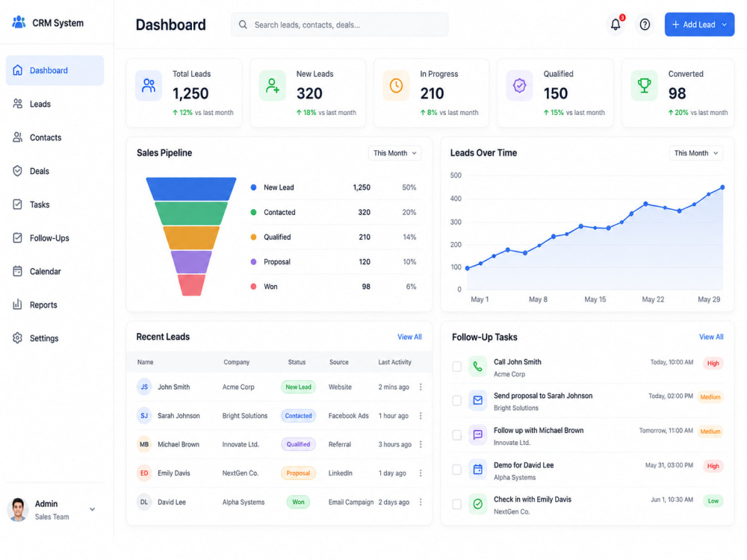Click the chat icon for Michael Brown follow-up
This screenshot has width=747, height=560.
coord(477,435)
